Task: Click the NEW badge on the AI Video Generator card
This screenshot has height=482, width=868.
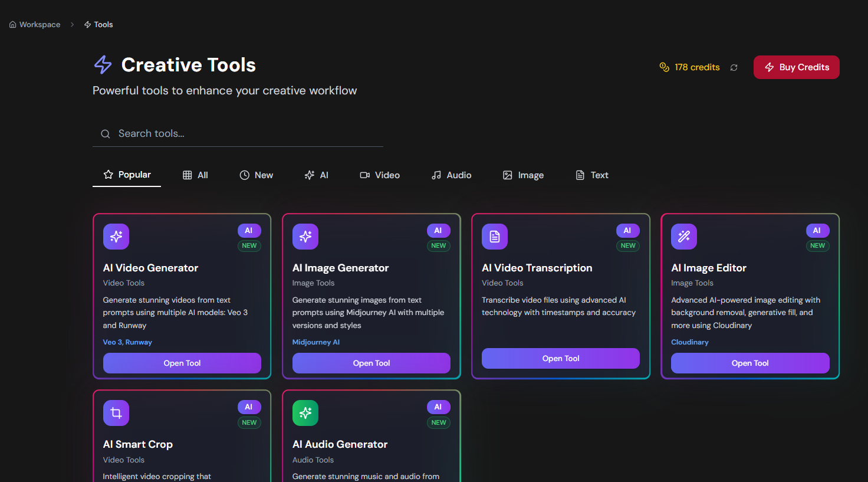Action: click(x=249, y=246)
